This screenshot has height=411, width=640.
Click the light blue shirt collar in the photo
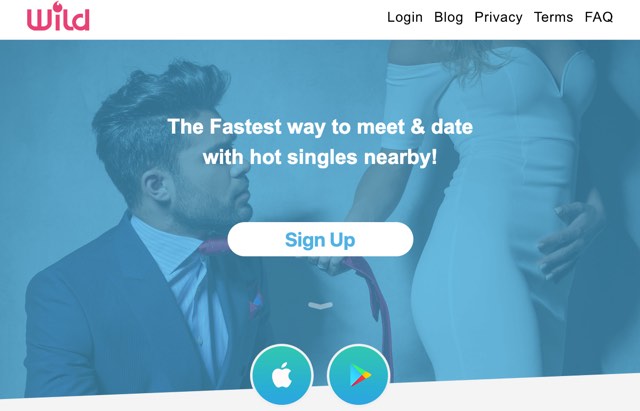pos(163,245)
